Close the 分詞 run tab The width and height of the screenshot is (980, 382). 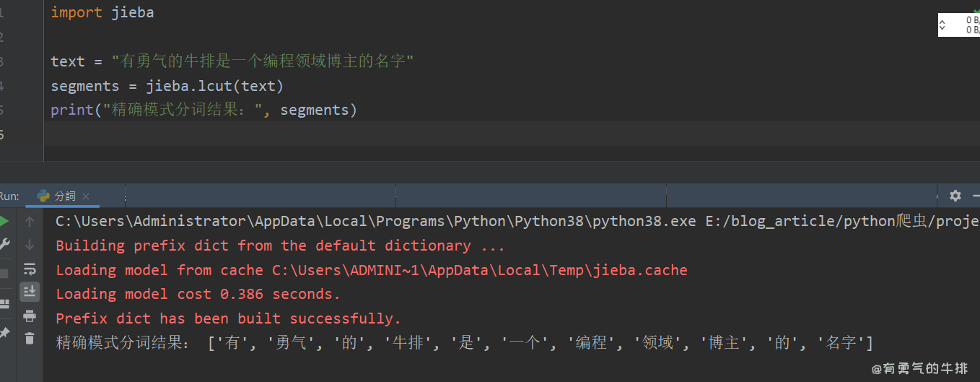pyautogui.click(x=86, y=196)
